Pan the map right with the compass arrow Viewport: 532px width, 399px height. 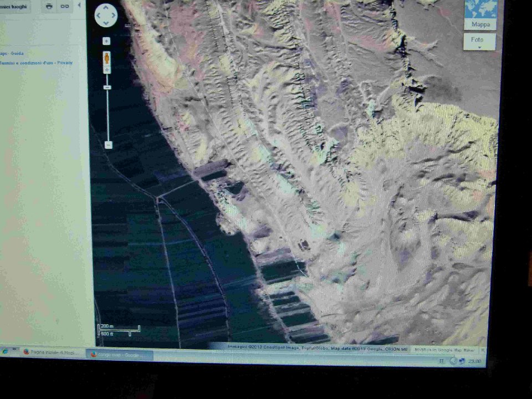[114, 16]
